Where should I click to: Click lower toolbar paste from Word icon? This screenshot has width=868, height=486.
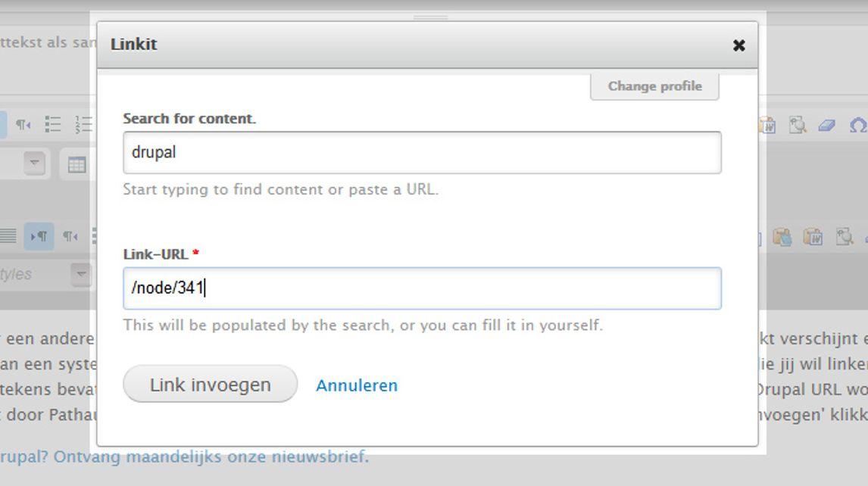pos(813,237)
